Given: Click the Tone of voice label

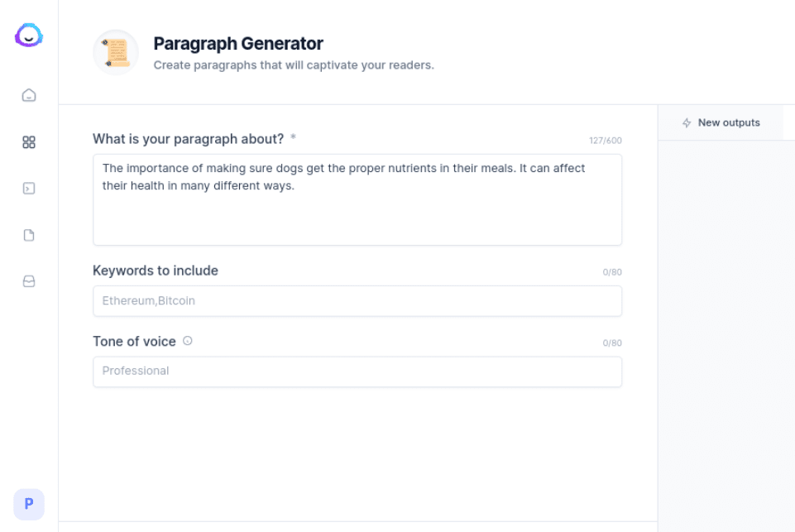Looking at the screenshot, I should click(x=134, y=341).
